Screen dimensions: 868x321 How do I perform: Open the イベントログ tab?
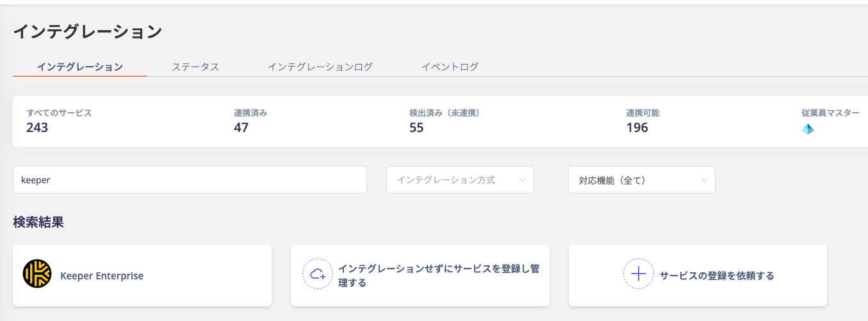click(x=450, y=67)
